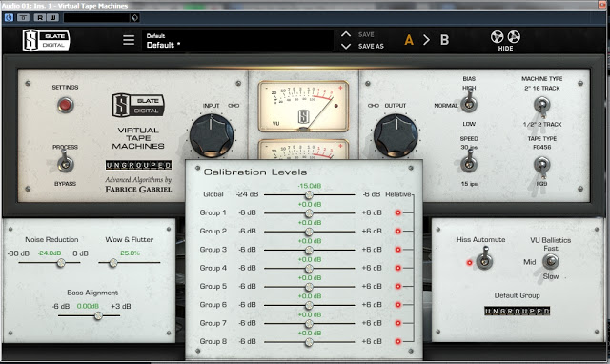Click the Fabrice Gabriel credit text
Screen dimensions: 610x364
tap(138, 190)
